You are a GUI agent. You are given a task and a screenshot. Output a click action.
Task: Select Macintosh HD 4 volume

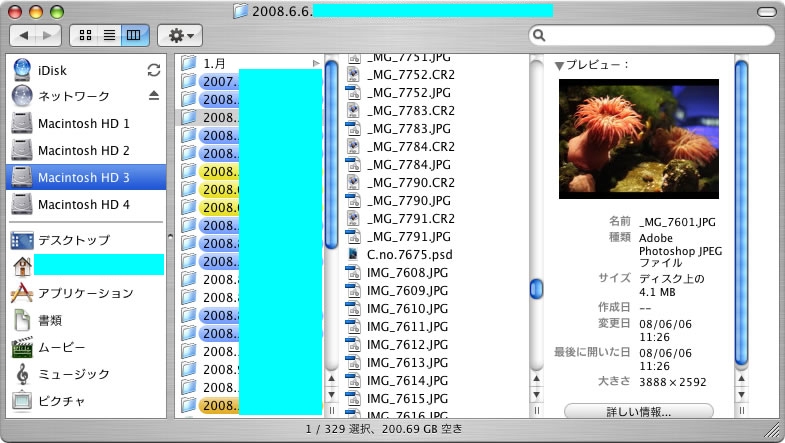click(86, 204)
